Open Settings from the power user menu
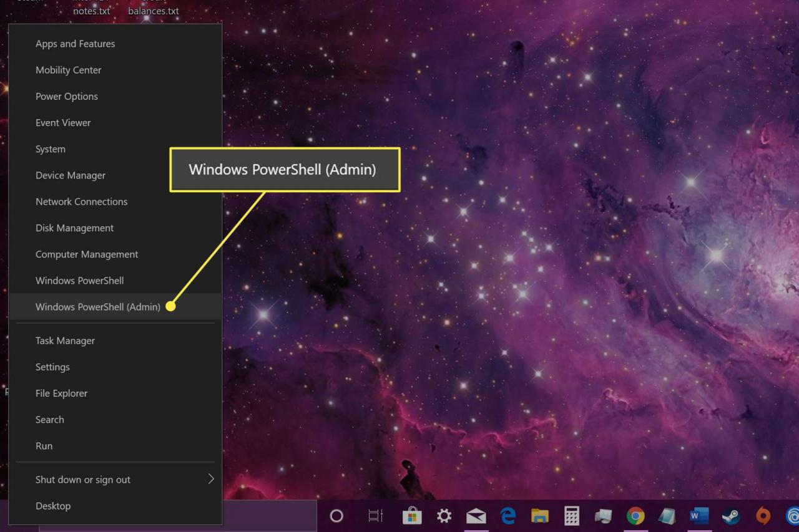Screen dimensions: 799x532 (x=115, y=367)
